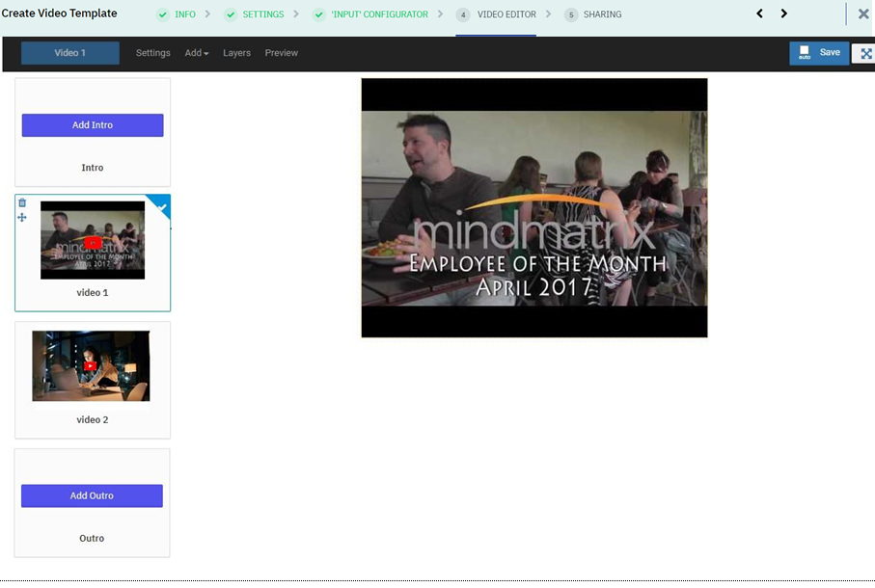Go to the next step arrow

pos(784,13)
